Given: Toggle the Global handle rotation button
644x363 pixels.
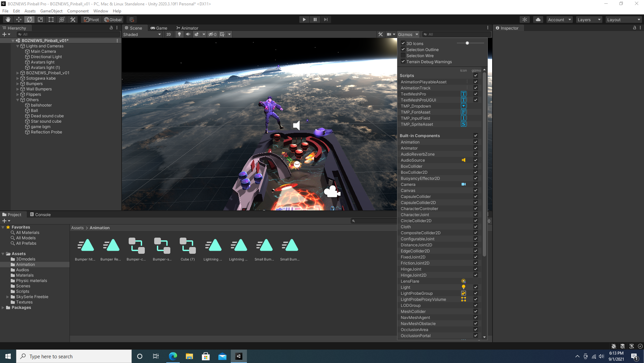Looking at the screenshot, I should pos(113,19).
